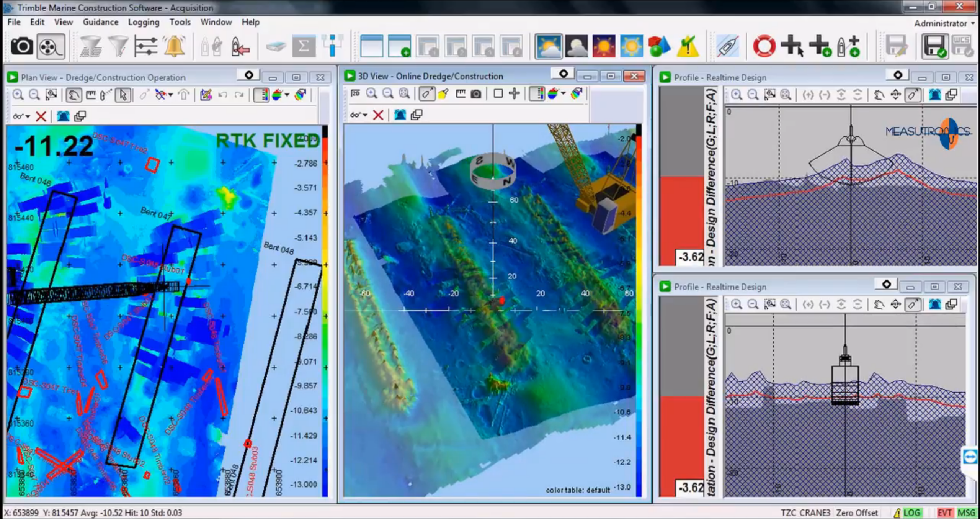Viewport: 980px width, 519px height.
Task: Click zoom in on Plan View toolbar
Action: tap(18, 95)
